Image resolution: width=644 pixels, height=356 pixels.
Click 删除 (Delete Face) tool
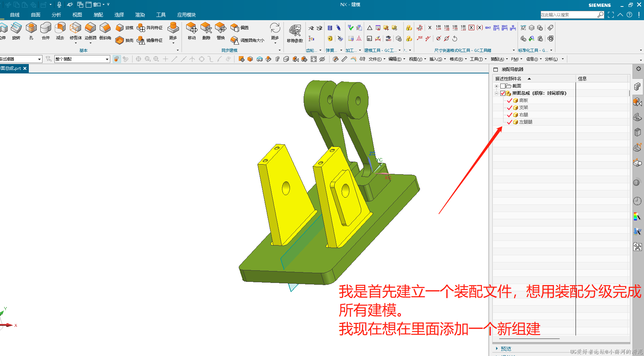pos(206,31)
